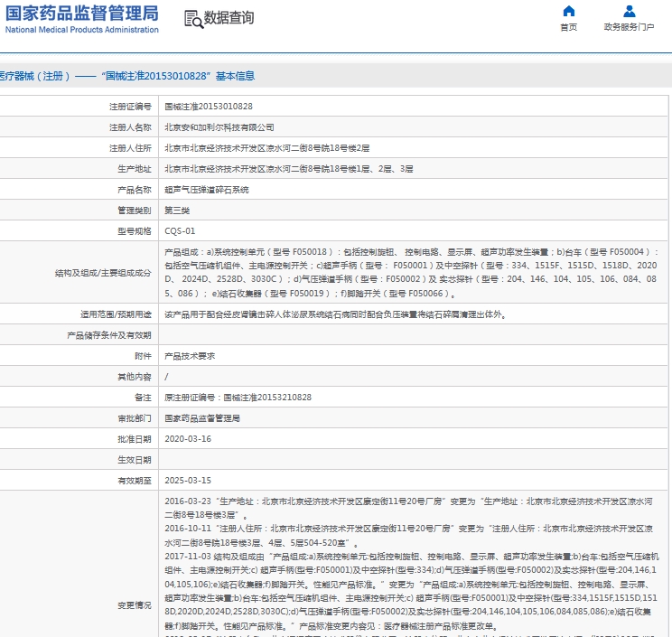Click the National Medical Products Administration subtitle
The width and height of the screenshot is (672, 637).
82,30
